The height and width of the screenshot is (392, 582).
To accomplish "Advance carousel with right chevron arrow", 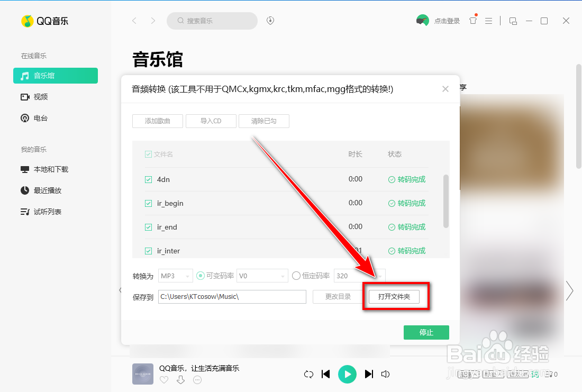I will [x=570, y=290].
